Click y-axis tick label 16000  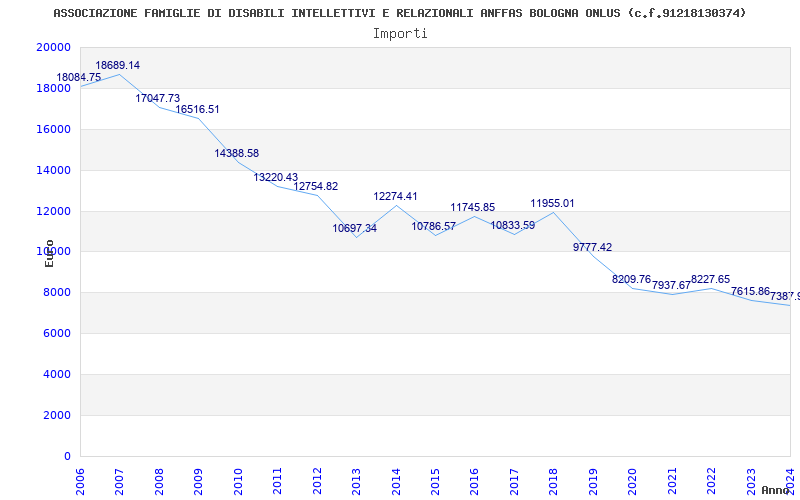(x=54, y=129)
